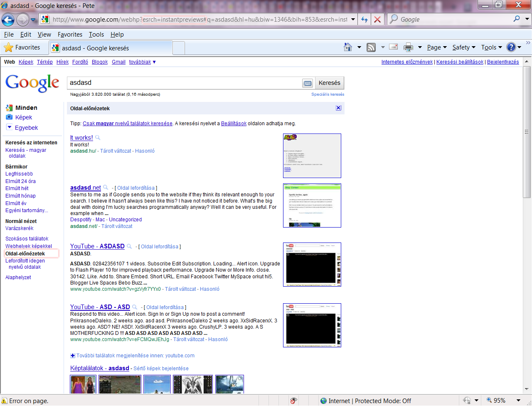Image resolution: width=532 pixels, height=406 pixels.
Task: Click the Print icon
Action: point(409,47)
